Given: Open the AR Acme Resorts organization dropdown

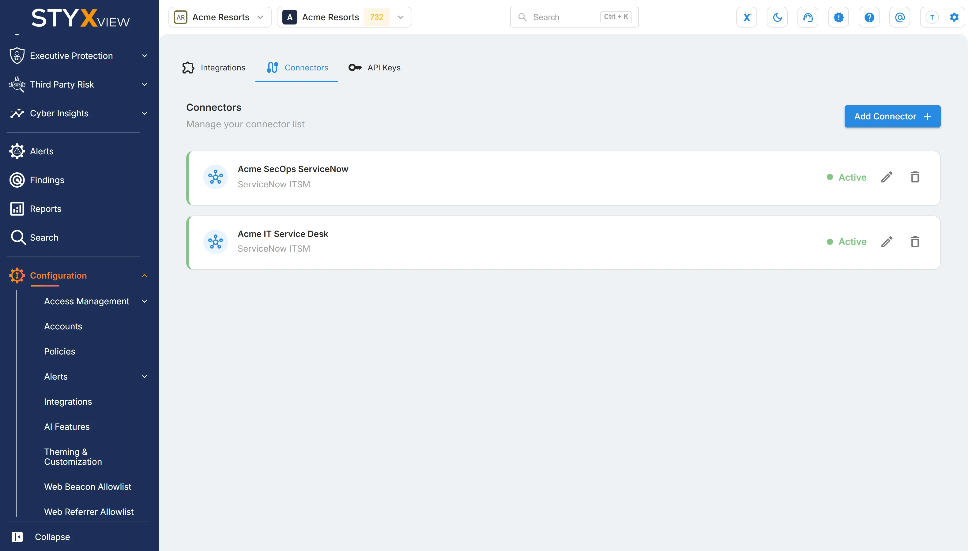Looking at the screenshot, I should [220, 17].
